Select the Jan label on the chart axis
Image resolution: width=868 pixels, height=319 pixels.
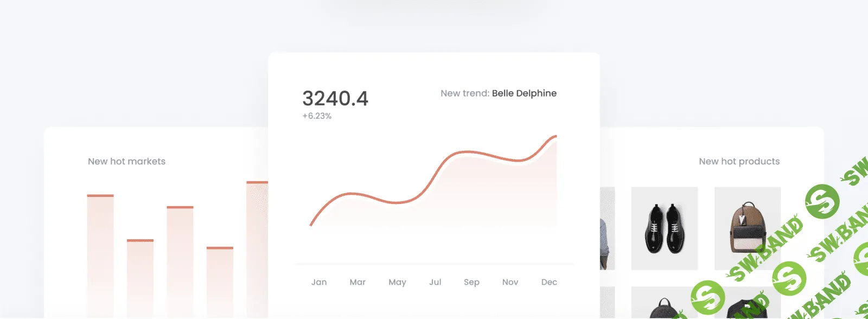tap(319, 282)
